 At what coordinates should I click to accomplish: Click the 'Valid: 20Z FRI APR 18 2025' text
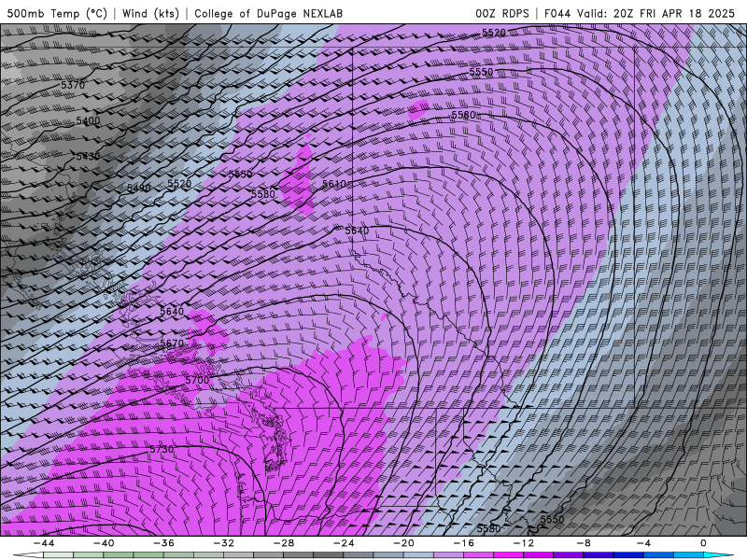(x=656, y=13)
